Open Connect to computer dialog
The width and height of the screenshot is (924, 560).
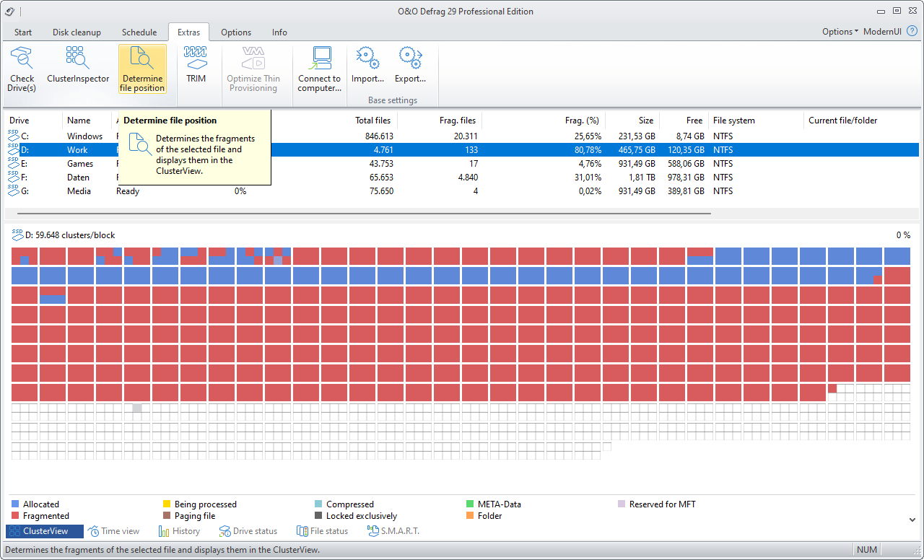point(320,69)
